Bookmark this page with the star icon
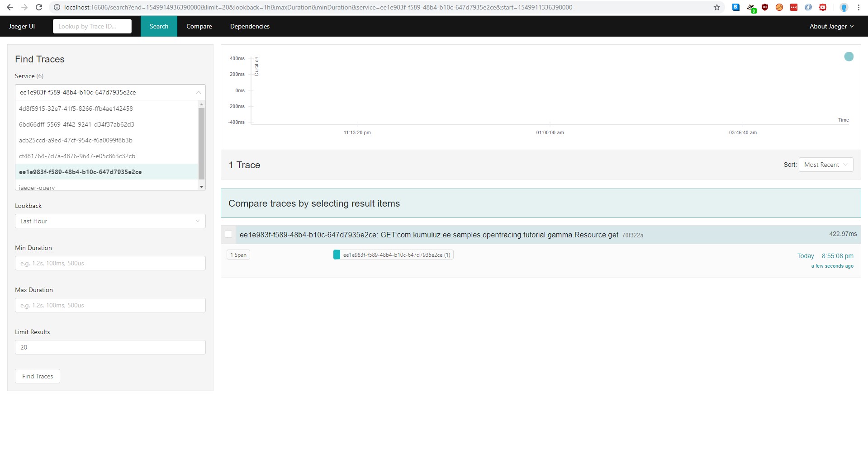This screenshot has height=453, width=868. click(716, 7)
